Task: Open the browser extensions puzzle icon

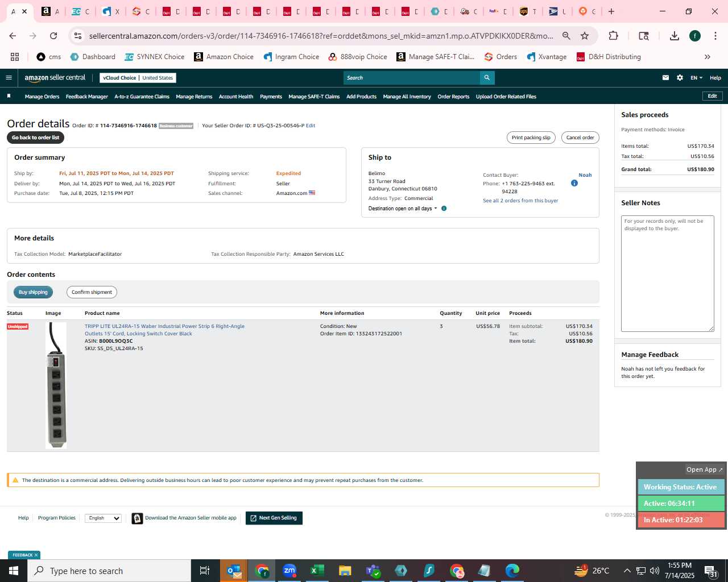Action: click(613, 36)
